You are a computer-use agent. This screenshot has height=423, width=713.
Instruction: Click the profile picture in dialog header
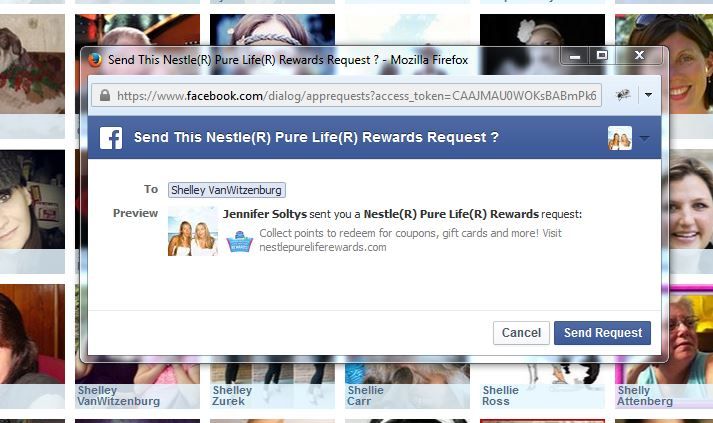[x=620, y=138]
